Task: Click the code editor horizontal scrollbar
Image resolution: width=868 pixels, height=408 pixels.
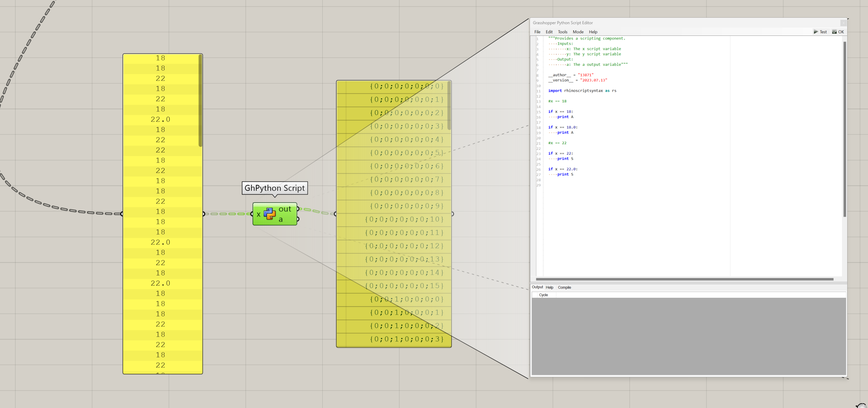Action: [x=684, y=279]
